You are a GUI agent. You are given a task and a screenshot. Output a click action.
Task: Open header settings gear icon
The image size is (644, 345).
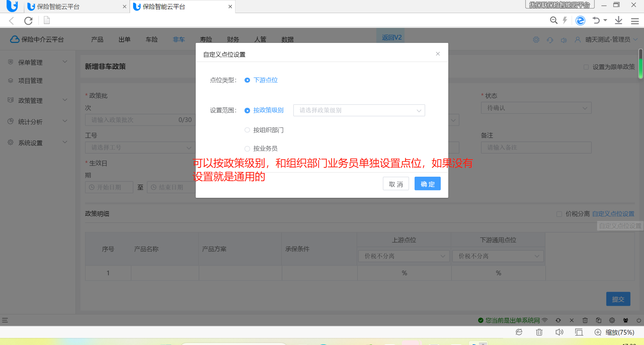536,40
